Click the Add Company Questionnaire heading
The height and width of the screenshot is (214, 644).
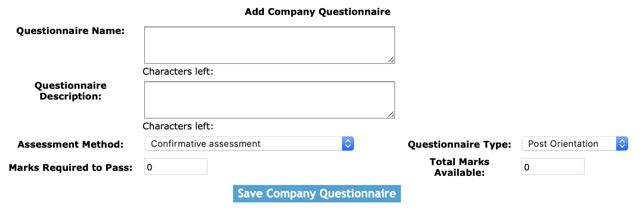click(x=317, y=12)
